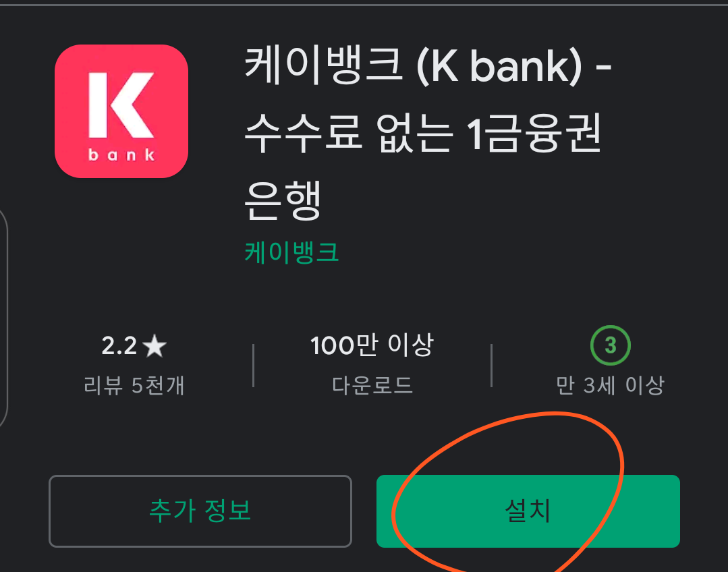Tap the K bank app icon
Viewport: 728px width, 572px height.
(121, 111)
